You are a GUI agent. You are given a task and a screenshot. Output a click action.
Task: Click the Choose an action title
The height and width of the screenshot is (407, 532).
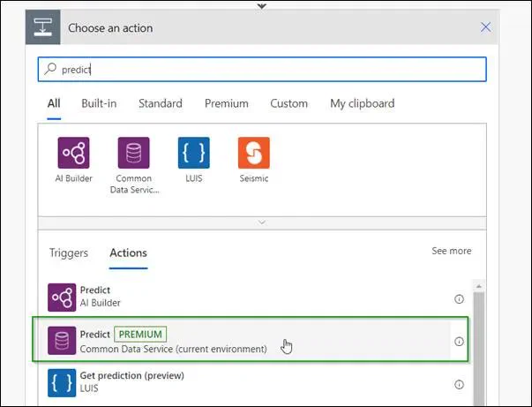[110, 28]
